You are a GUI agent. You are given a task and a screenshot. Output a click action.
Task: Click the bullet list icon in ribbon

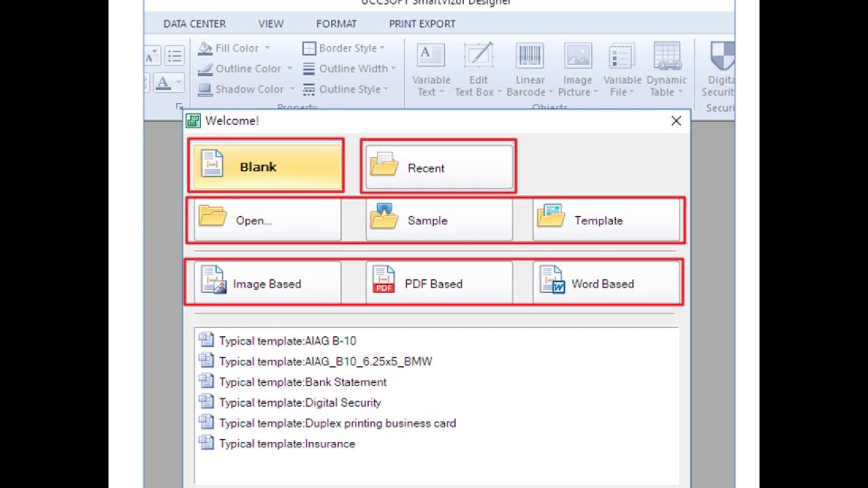click(174, 56)
